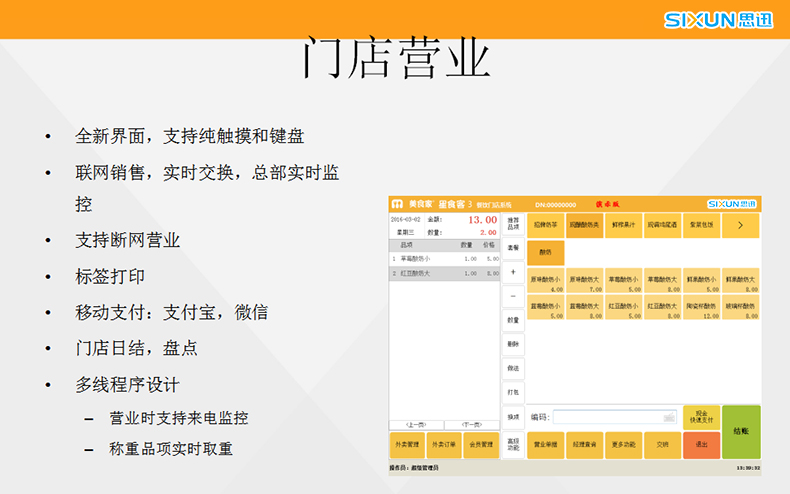The width and height of the screenshot is (790, 494).
Task: Open 高级功能 advanced functions
Action: [x=513, y=444]
